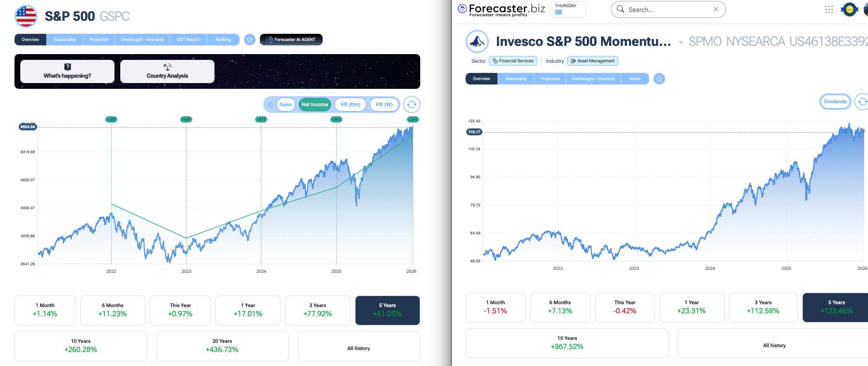Screen dimensions: 868x366
Task: Toggle the Sales chart overlay
Action: pyautogui.click(x=285, y=104)
